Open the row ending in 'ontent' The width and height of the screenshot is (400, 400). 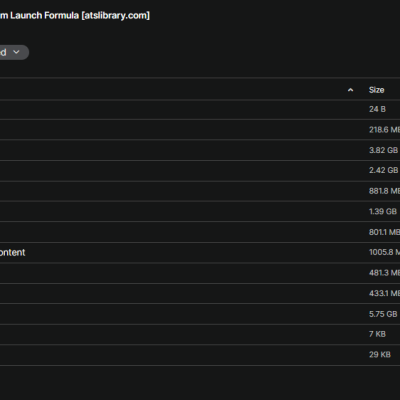coord(200,252)
